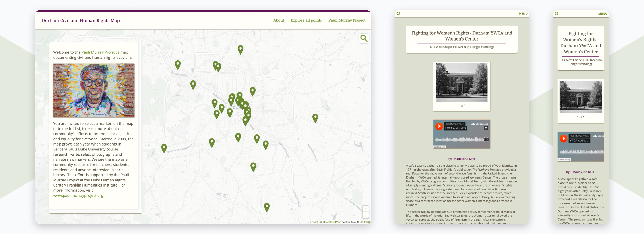
Task: Click the map zoom-out minus control
Action: pyautogui.click(x=365, y=215)
